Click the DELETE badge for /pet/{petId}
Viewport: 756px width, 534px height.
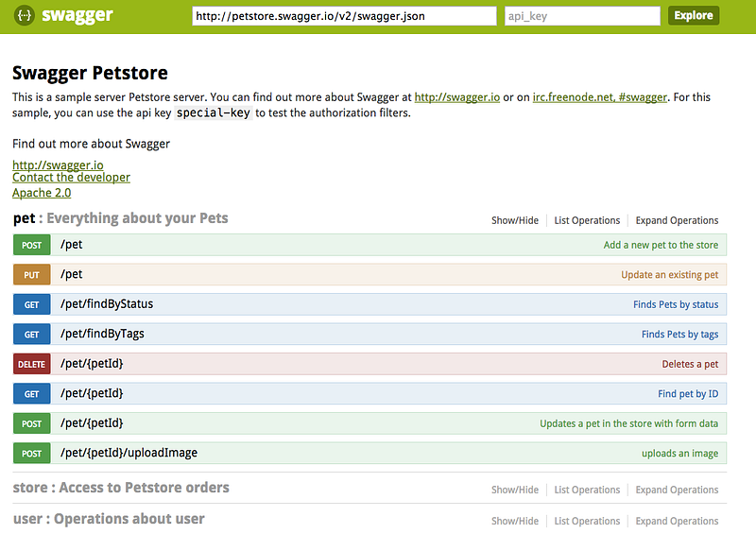(x=32, y=364)
